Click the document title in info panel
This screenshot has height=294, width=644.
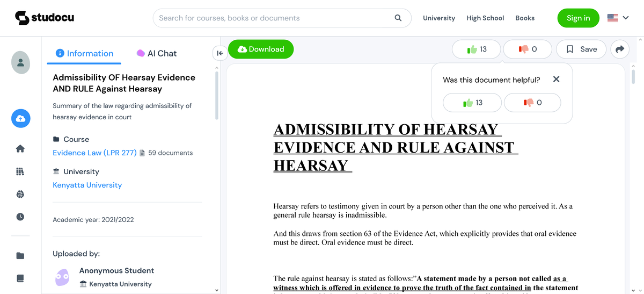point(124,83)
